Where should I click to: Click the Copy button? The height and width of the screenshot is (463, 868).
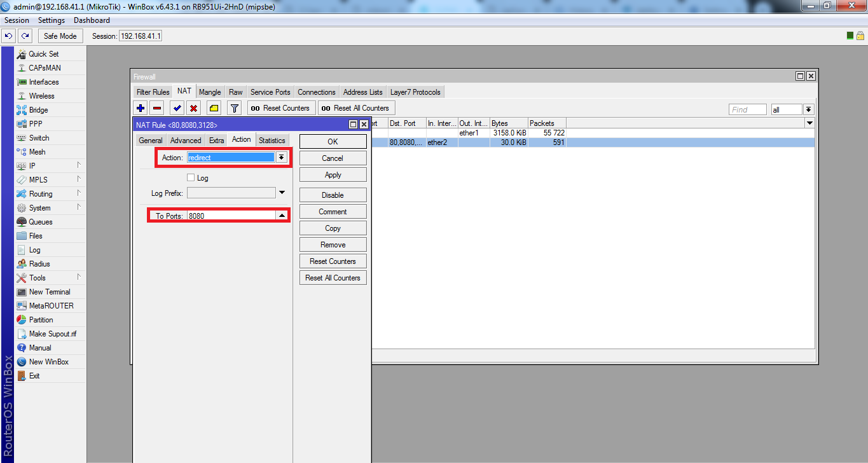(x=333, y=228)
